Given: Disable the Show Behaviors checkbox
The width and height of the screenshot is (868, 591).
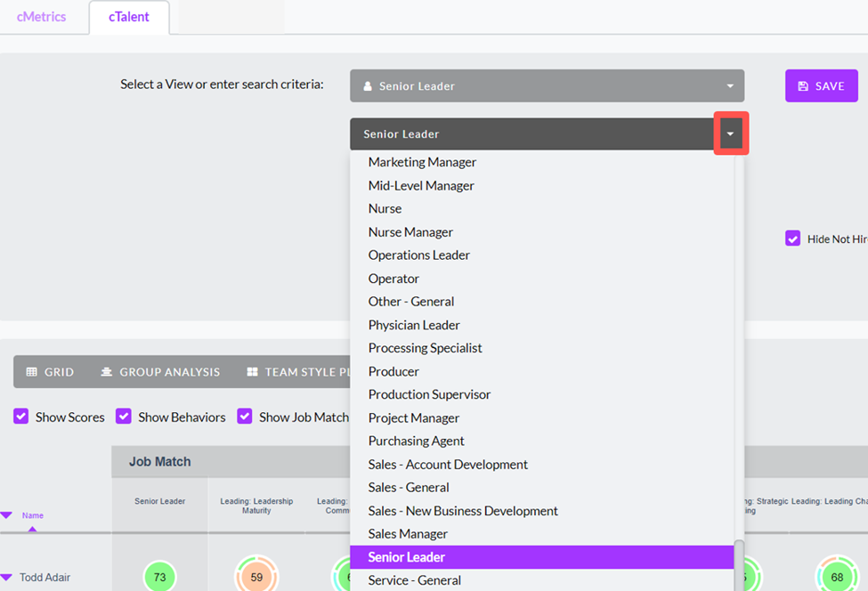Looking at the screenshot, I should [125, 417].
